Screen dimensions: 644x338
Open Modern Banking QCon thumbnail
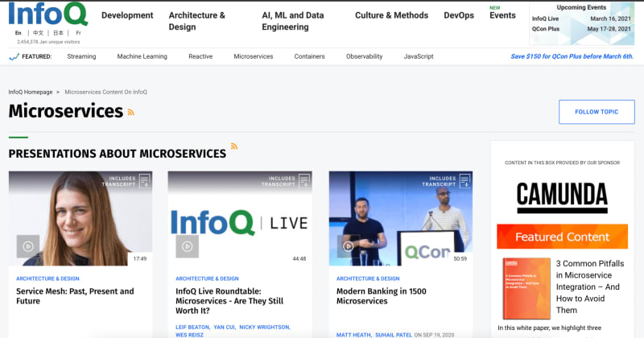(400, 218)
